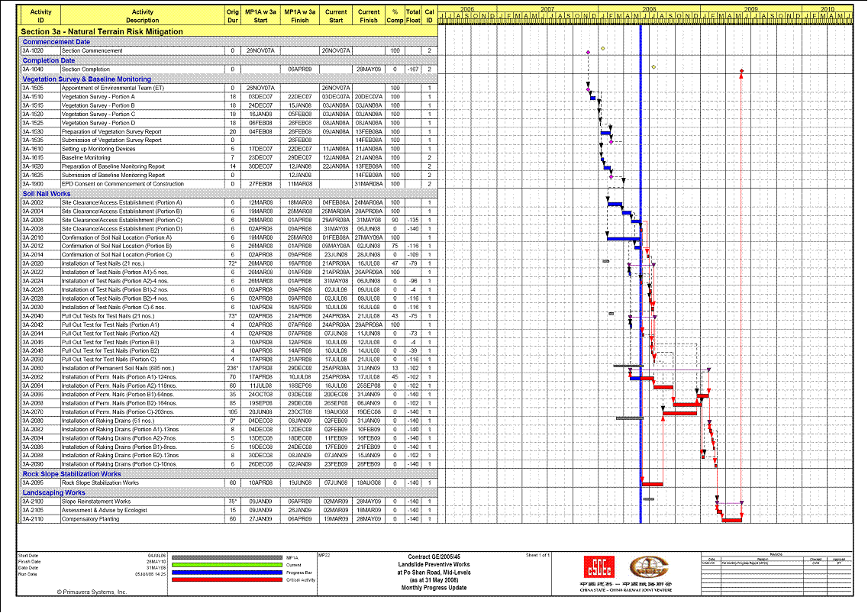Click the yellow diamond in the Section Commencement row
The image size is (868, 613).
click(x=602, y=48)
